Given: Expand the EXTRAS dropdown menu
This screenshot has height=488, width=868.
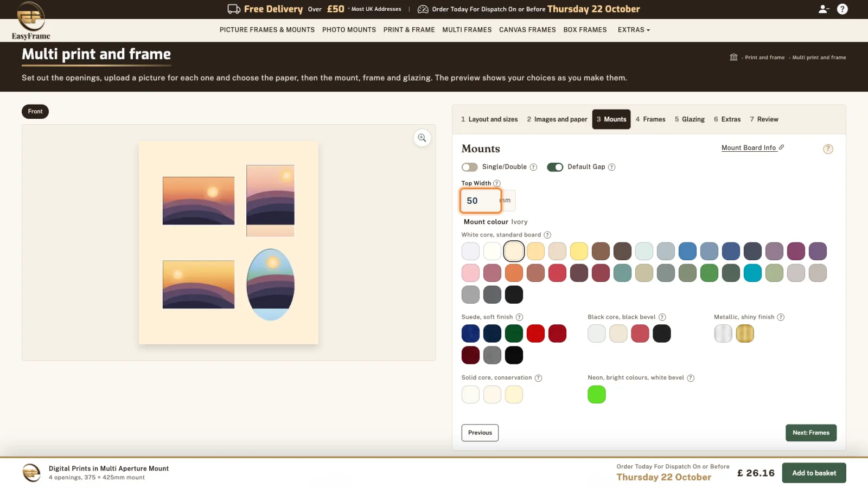Looking at the screenshot, I should 634,30.
